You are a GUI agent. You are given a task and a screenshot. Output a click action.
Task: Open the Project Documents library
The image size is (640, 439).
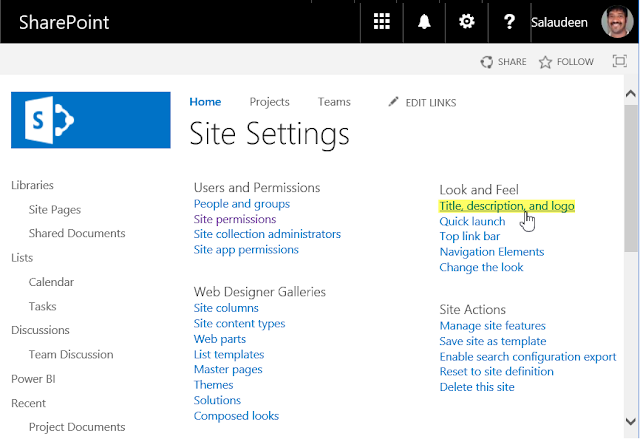coord(77,427)
